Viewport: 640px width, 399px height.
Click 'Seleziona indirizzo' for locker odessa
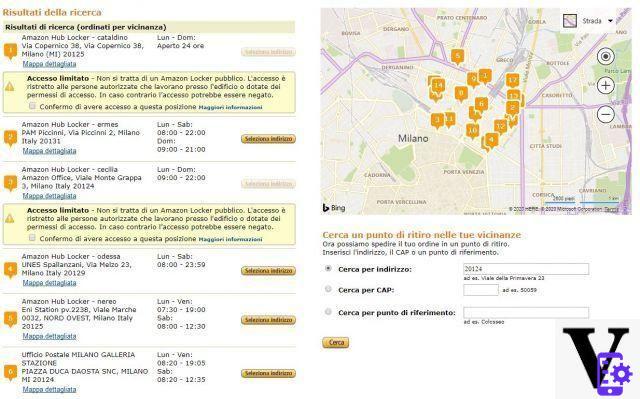268,270
